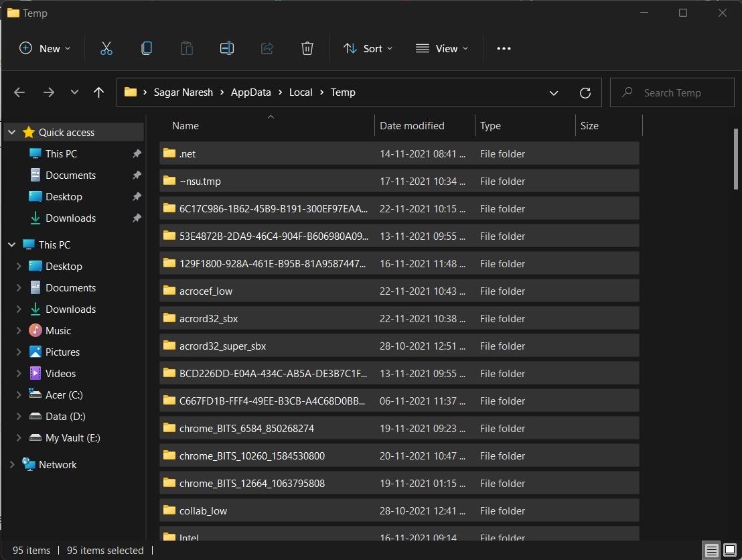Expand the Network tree node

click(x=12, y=465)
